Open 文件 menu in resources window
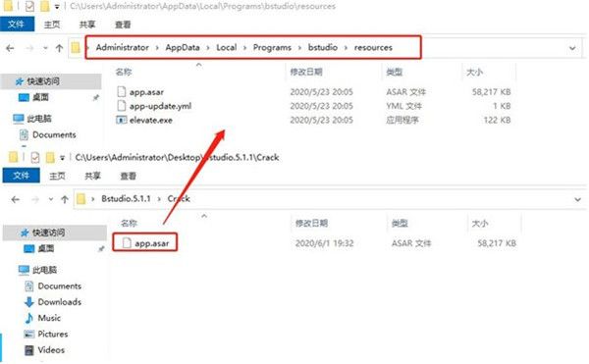Viewport: 589px width, 364px height. point(17,25)
